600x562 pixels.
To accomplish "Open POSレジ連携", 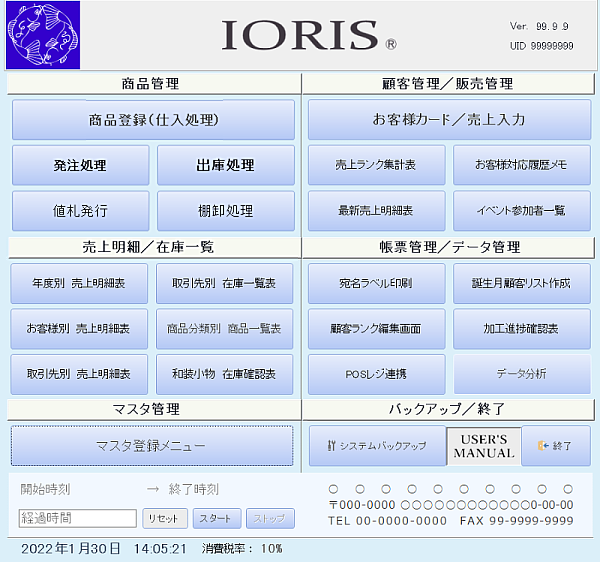I will pyautogui.click(x=377, y=374).
